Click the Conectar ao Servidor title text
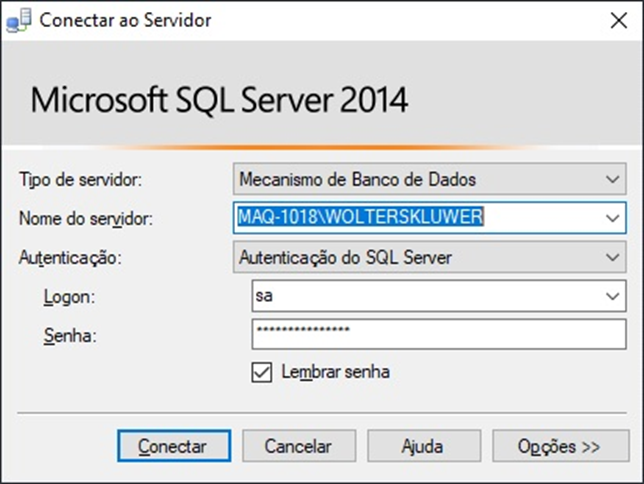 [x=125, y=20]
